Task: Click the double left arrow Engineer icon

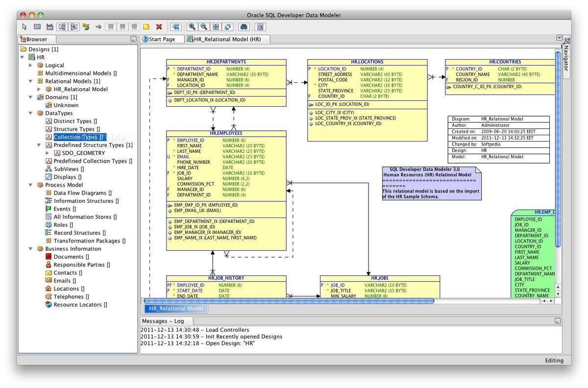Action: tap(176, 27)
